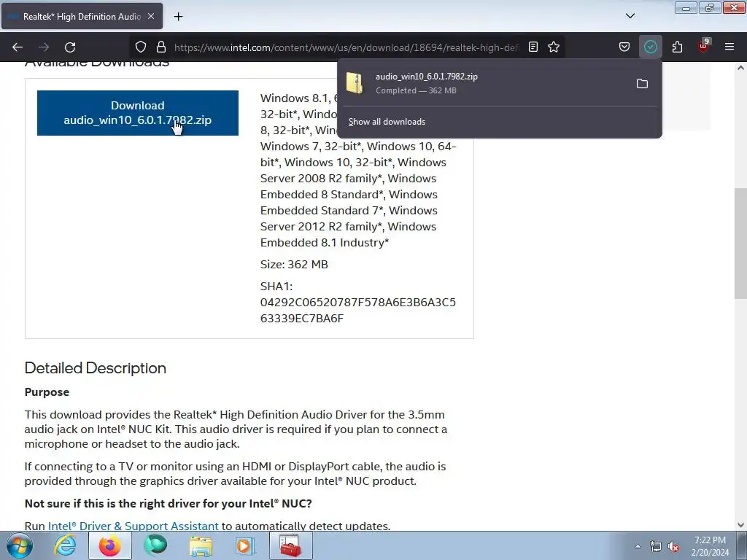Click the muted volume tray icon
Image resolution: width=747 pixels, height=560 pixels.
coord(673,547)
